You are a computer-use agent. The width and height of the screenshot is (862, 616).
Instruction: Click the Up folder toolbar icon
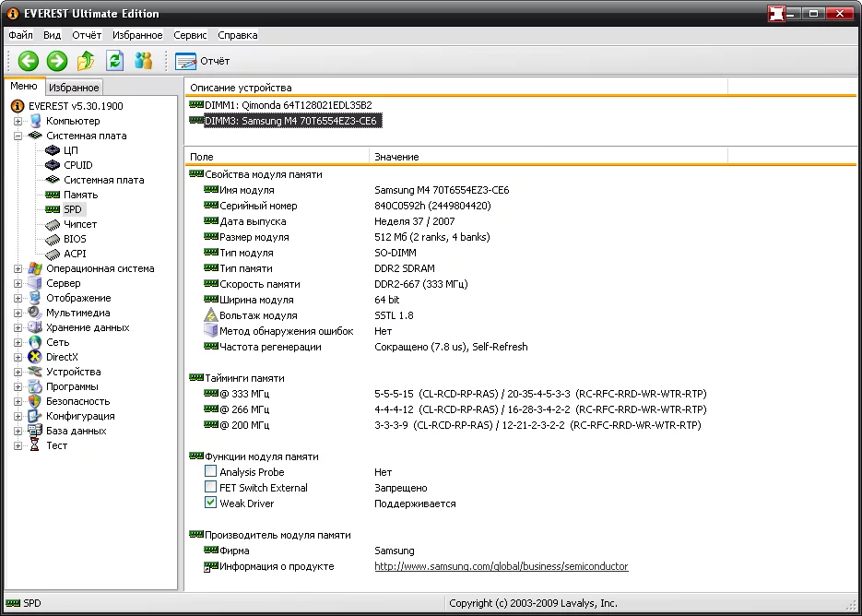86,61
